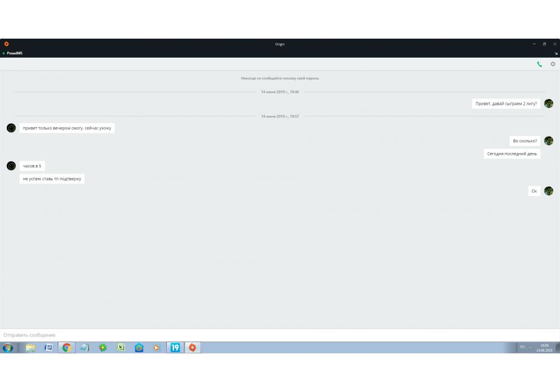Click the 19:46 date separator text
This screenshot has height=392, width=560.
(x=280, y=92)
